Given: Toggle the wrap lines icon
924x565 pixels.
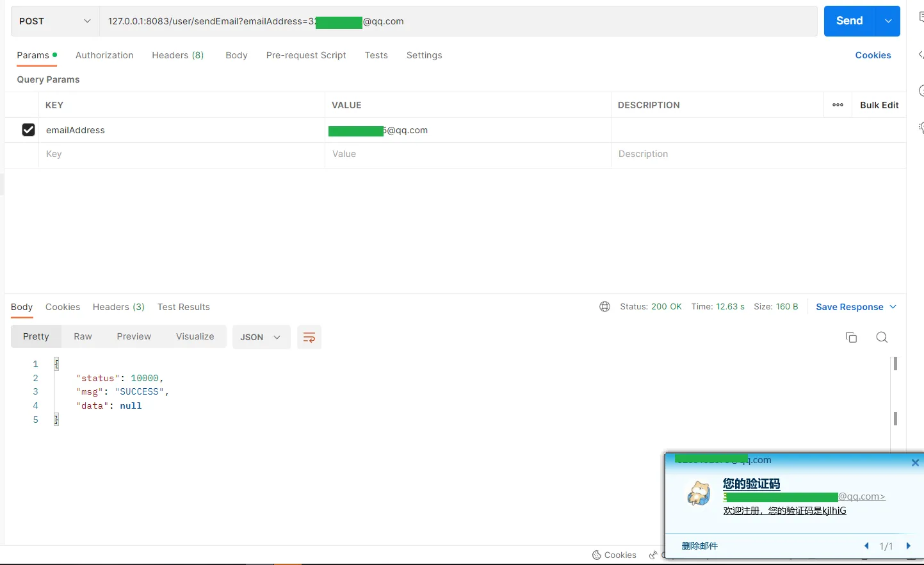Looking at the screenshot, I should click(309, 338).
